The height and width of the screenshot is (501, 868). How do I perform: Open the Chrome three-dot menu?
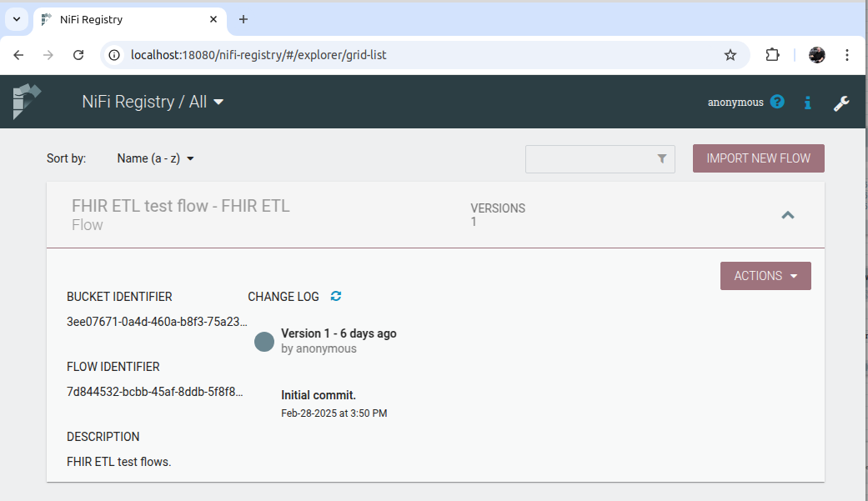point(847,55)
